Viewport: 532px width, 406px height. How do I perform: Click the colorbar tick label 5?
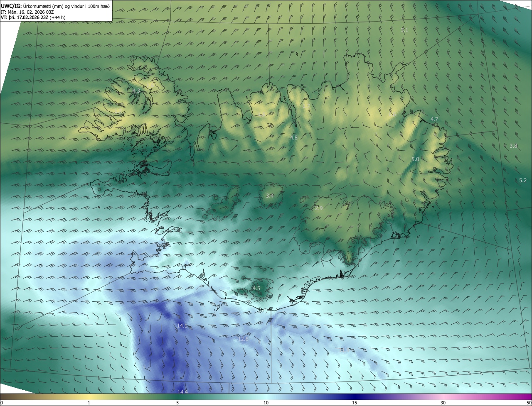[177, 403]
